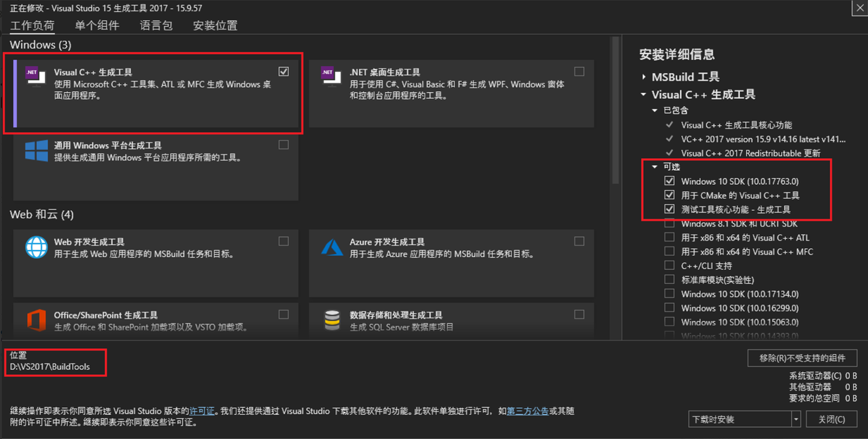The width and height of the screenshot is (868, 439).
Task: Check Windows 10 SDK (10.0.16299.0)
Action: [x=669, y=308]
